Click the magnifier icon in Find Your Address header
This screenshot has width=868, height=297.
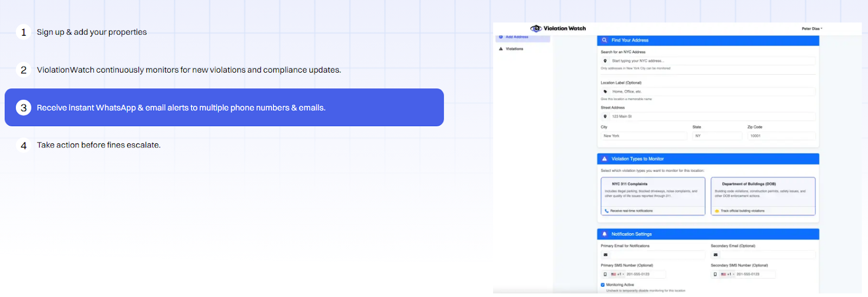604,40
